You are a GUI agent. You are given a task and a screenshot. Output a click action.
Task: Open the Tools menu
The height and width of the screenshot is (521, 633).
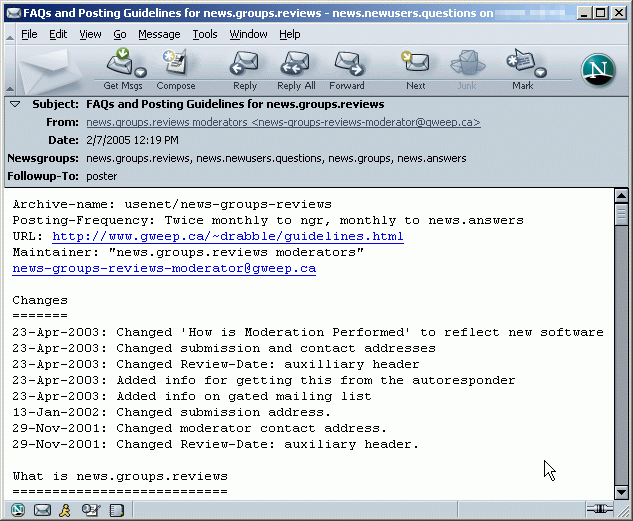pyautogui.click(x=205, y=34)
